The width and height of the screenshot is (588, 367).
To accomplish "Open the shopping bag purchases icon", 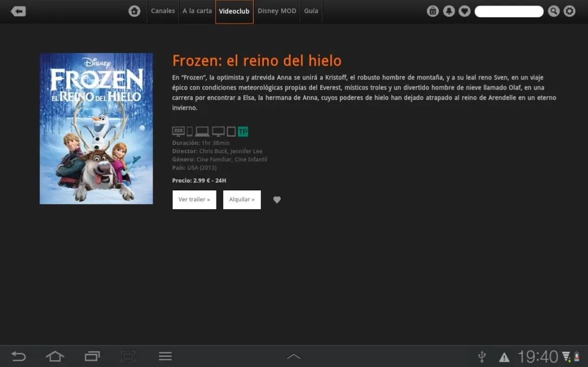I will (x=433, y=11).
